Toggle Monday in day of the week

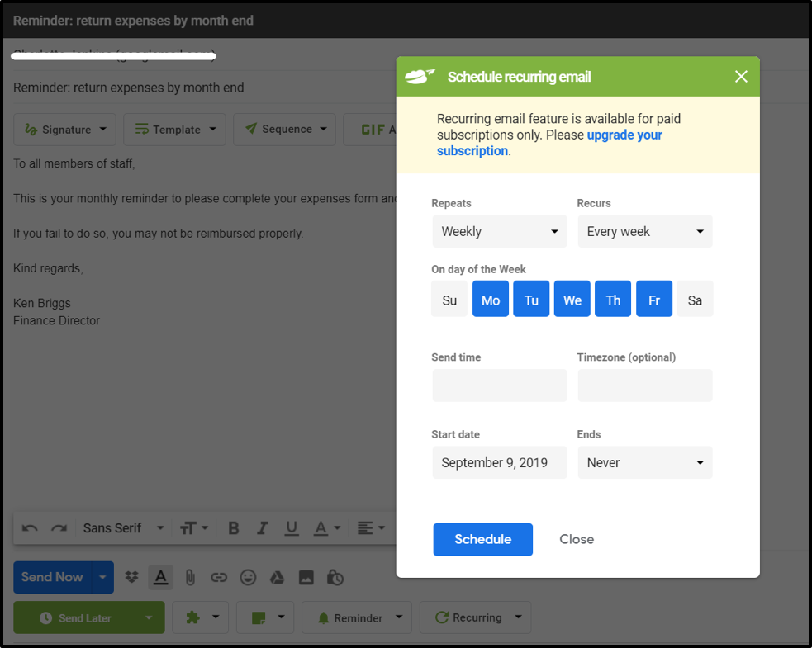(491, 300)
